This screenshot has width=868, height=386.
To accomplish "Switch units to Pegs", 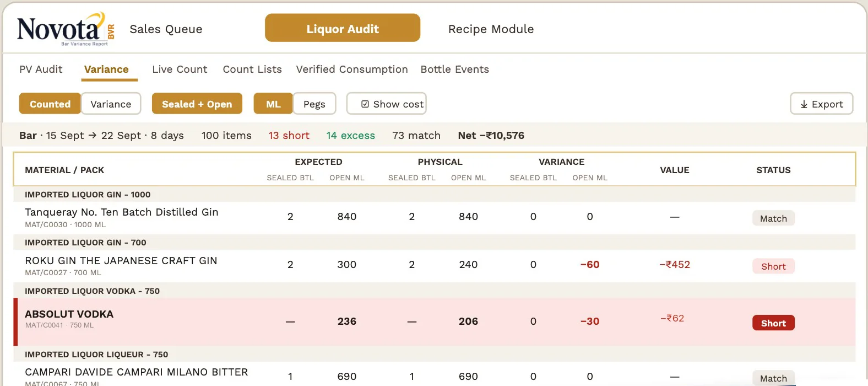I will (x=314, y=104).
